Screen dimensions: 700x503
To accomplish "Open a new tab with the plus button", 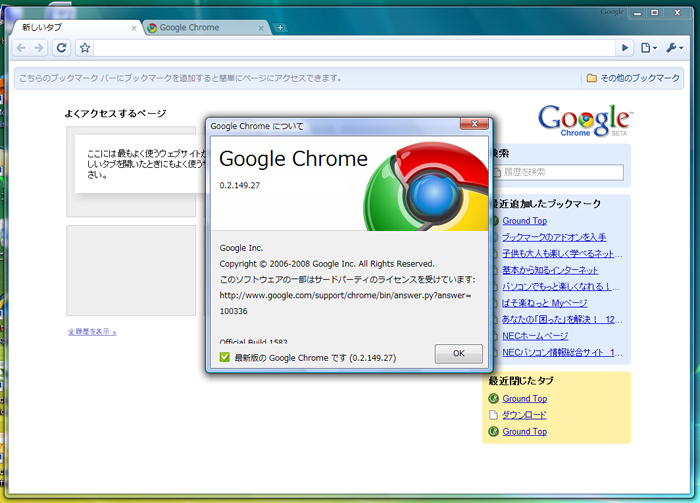I will pos(280,28).
